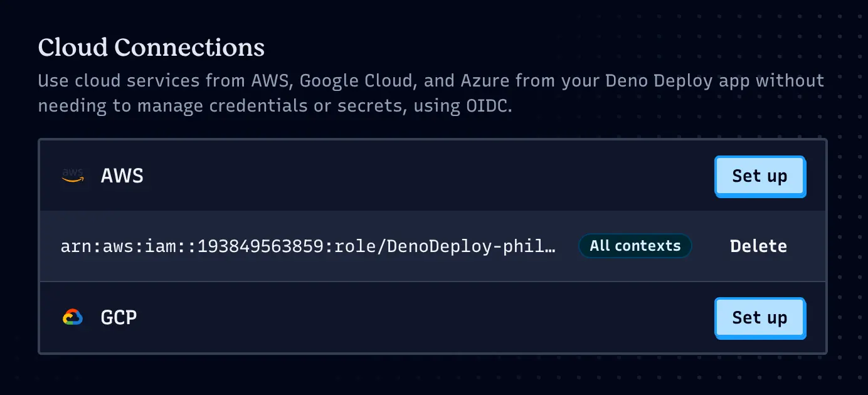Click Set up for AWS

coord(760,176)
